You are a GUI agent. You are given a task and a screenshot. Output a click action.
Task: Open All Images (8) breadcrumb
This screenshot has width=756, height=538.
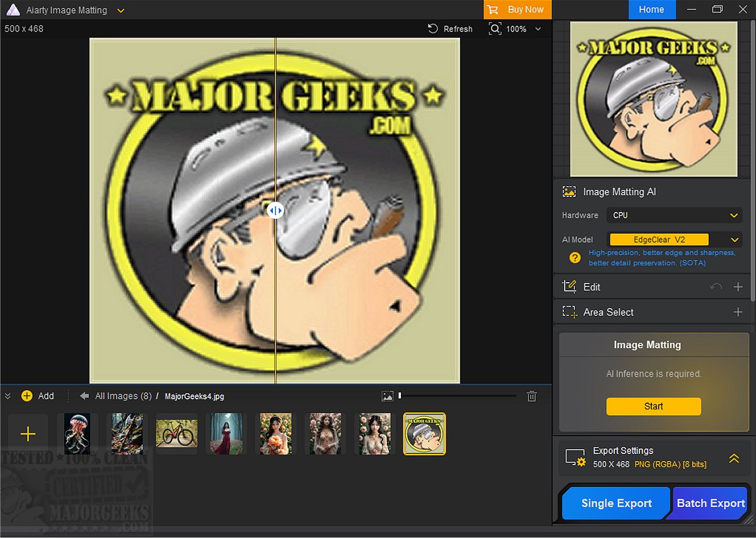tap(123, 396)
